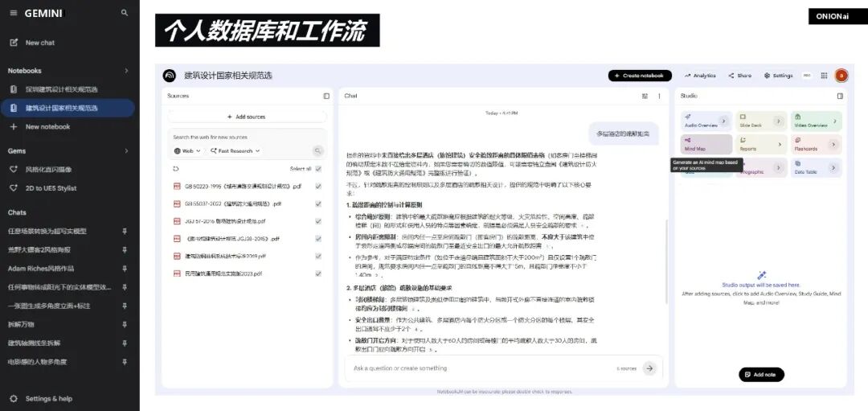Click the Add note button
This screenshot has width=868, height=411.
coord(761,375)
